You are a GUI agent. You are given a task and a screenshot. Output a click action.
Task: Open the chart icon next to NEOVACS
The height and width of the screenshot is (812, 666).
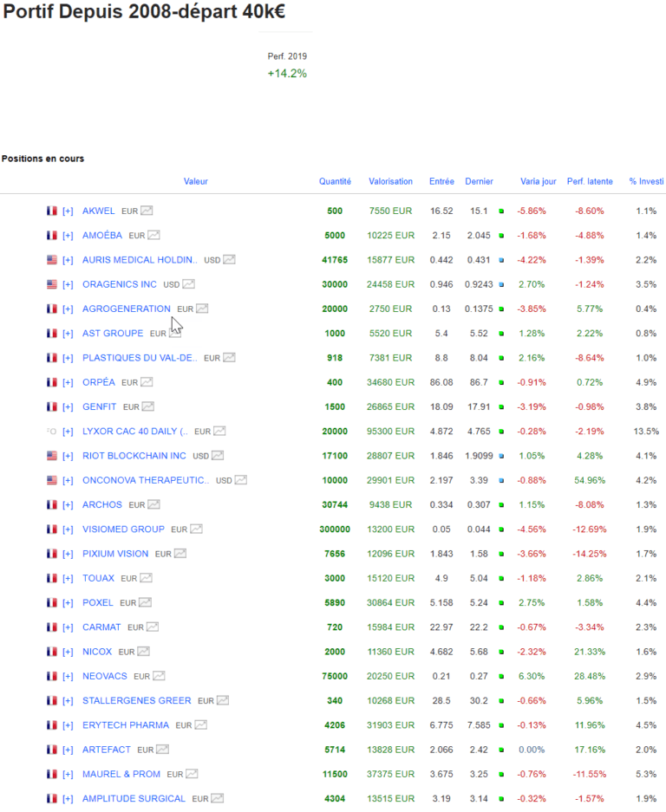[x=159, y=676]
